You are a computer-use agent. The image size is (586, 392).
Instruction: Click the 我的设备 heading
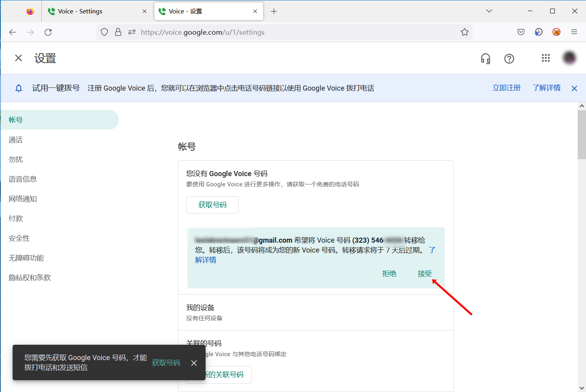(x=200, y=308)
